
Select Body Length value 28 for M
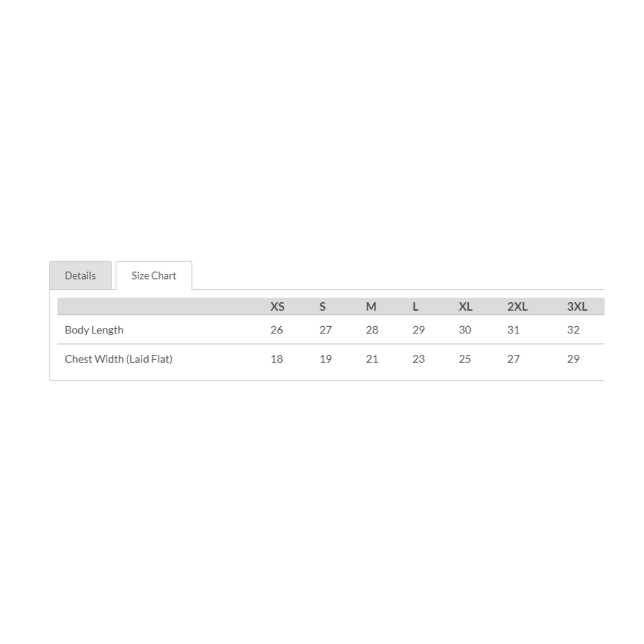pos(372,330)
